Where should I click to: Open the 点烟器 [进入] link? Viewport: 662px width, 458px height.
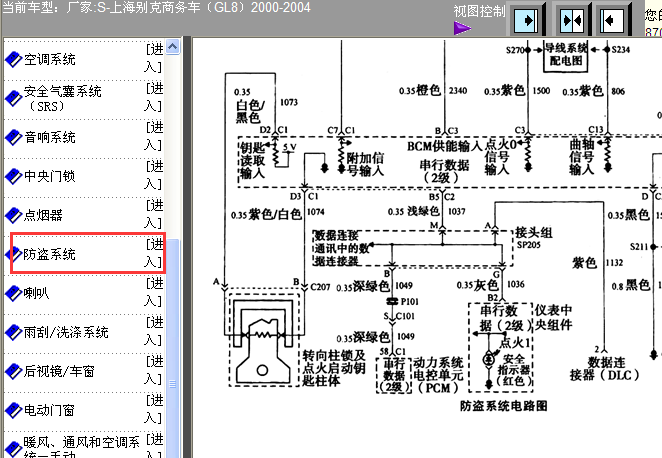tap(154, 214)
